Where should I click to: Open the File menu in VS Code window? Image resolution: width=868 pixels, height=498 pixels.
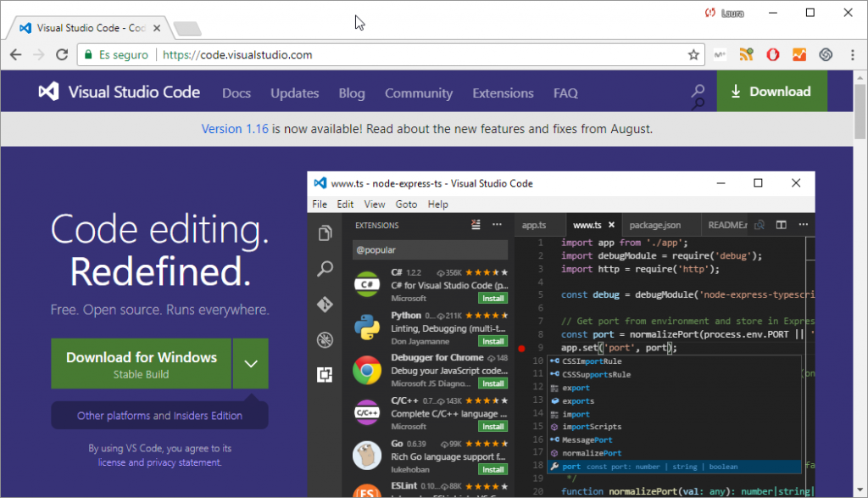(320, 204)
